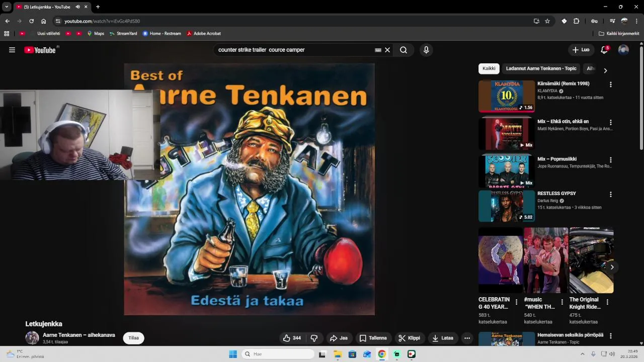Open Kaikki kirjanmerkit folder

(x=619, y=34)
